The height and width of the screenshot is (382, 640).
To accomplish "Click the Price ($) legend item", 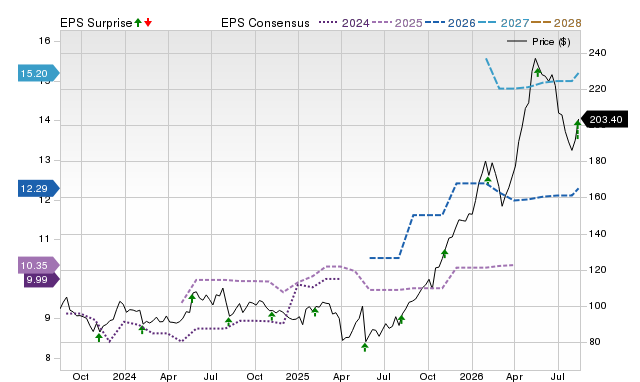I will click(x=539, y=42).
